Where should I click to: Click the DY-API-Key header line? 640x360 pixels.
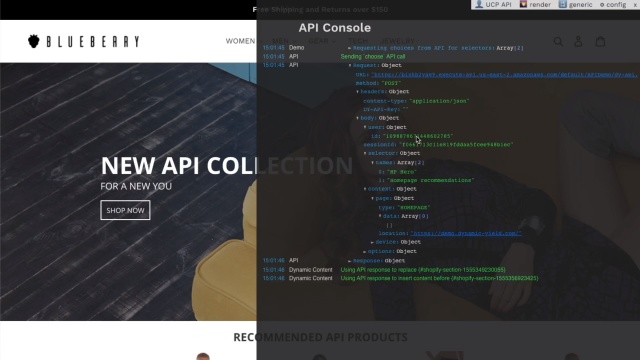click(386, 109)
